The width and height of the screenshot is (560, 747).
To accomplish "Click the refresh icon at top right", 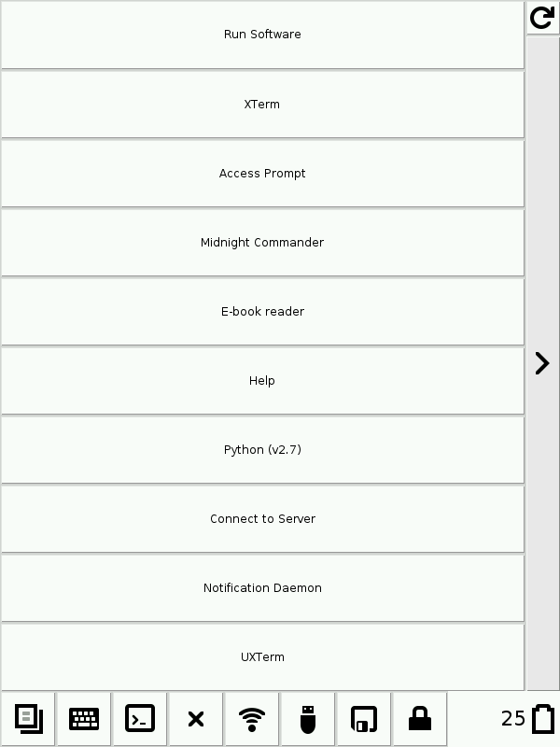I will 541,18.
